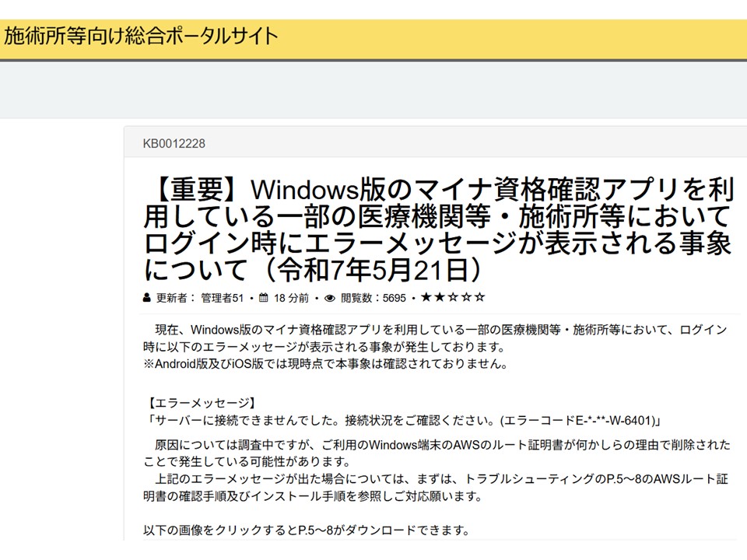The height and width of the screenshot is (560, 747).
Task: Click the error code line containing W-6401
Action: pos(403,421)
